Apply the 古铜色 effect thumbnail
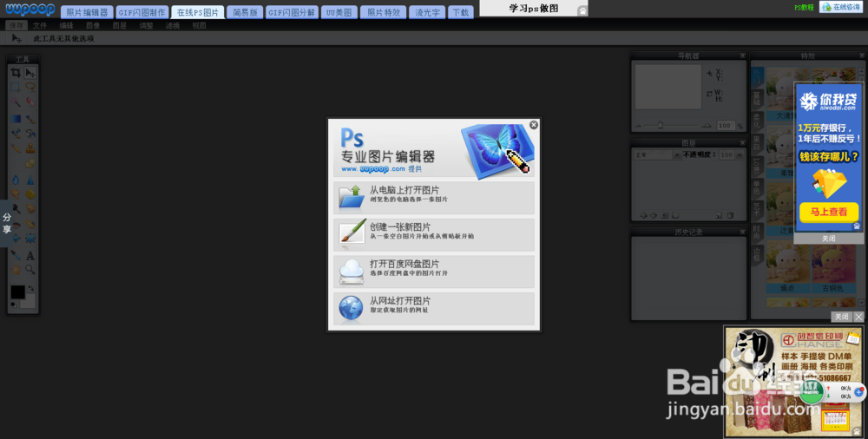Viewport: 868px width, 439px height. [833, 270]
